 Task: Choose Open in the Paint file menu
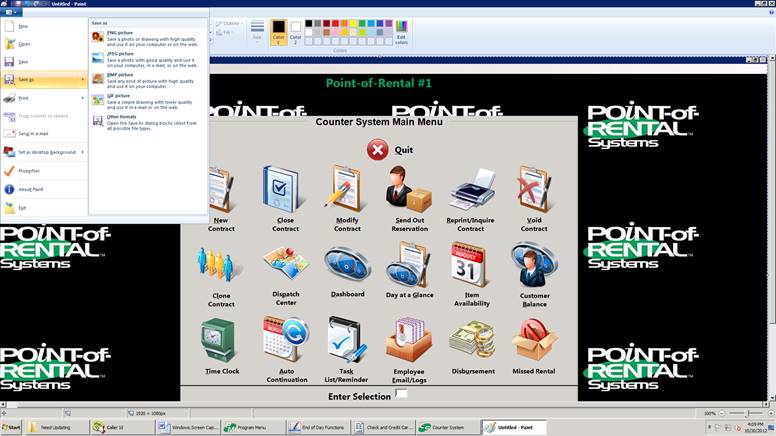pos(44,44)
